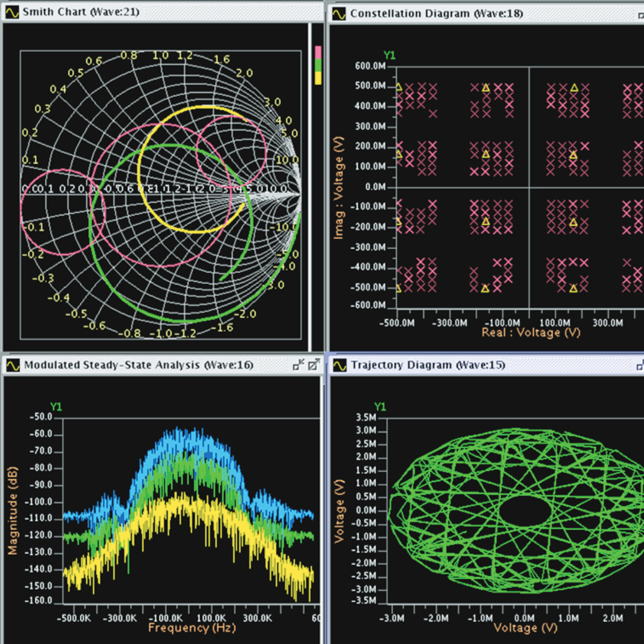Click the -600.0M tick in Constellation Diagram
The image size is (644, 644).
[x=367, y=305]
